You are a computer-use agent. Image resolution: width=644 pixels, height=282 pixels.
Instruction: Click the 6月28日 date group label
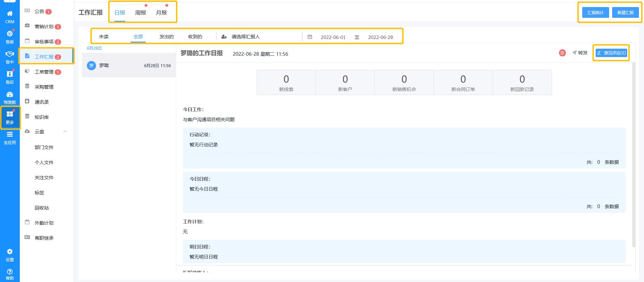pyautogui.click(x=94, y=48)
